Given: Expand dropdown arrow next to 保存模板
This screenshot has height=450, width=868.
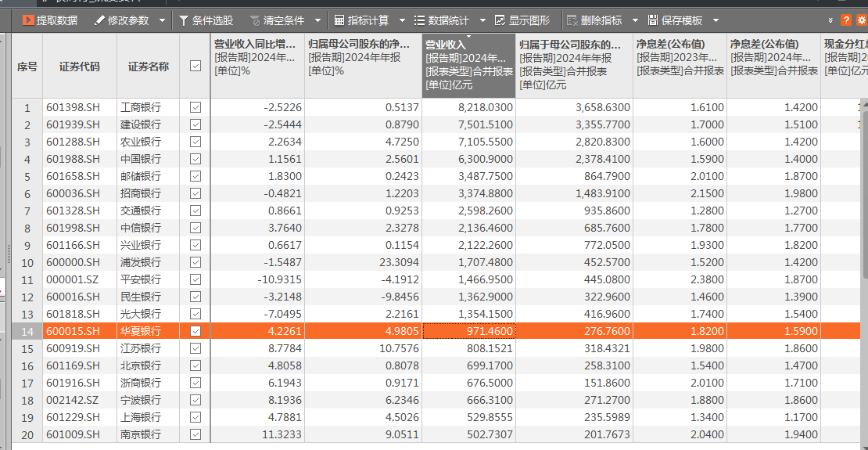Looking at the screenshot, I should click(716, 21).
